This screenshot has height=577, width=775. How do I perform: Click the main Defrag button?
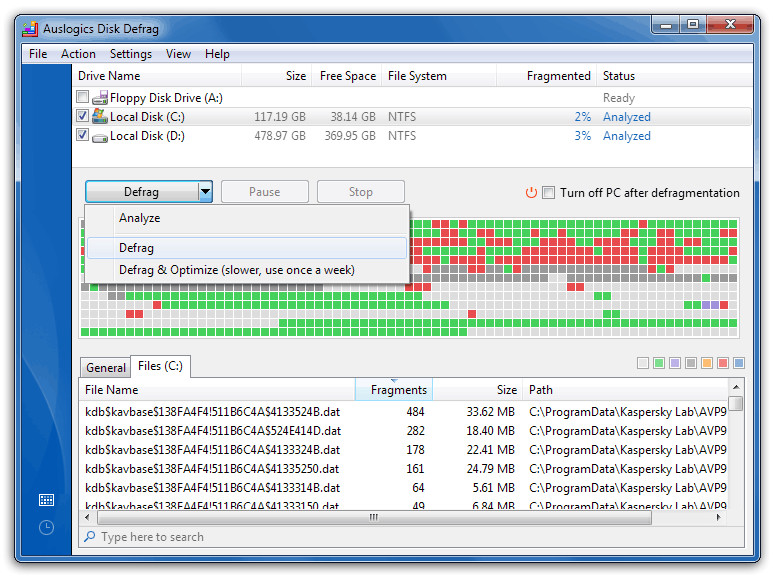142,191
